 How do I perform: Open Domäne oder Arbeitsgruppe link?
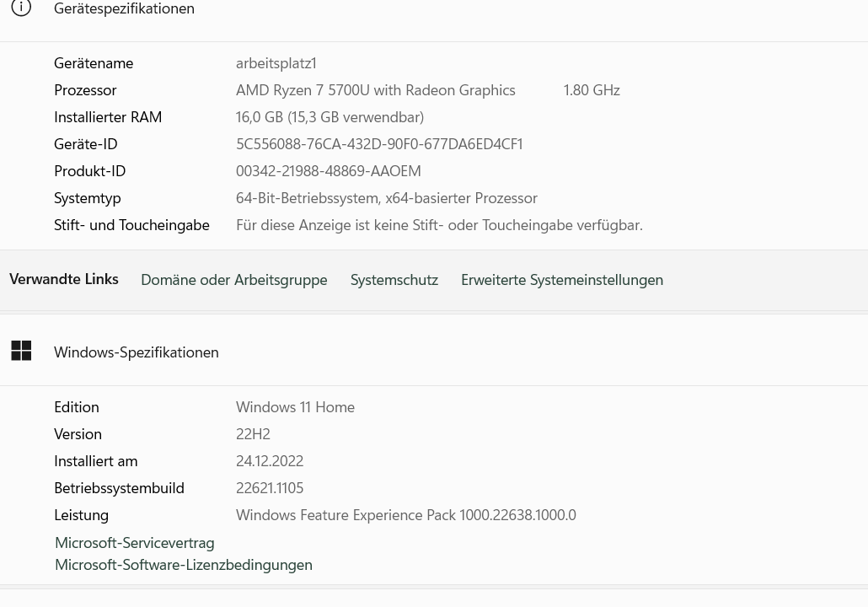[x=234, y=280]
